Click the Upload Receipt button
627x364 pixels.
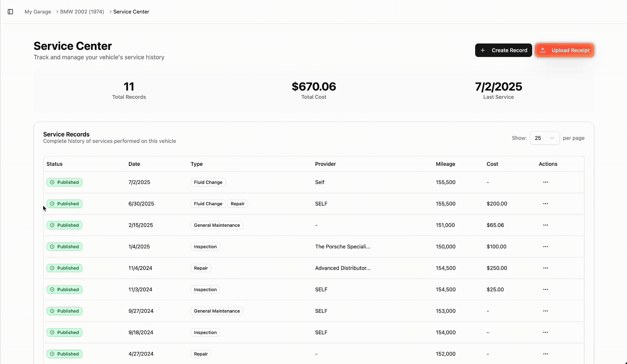(565, 50)
